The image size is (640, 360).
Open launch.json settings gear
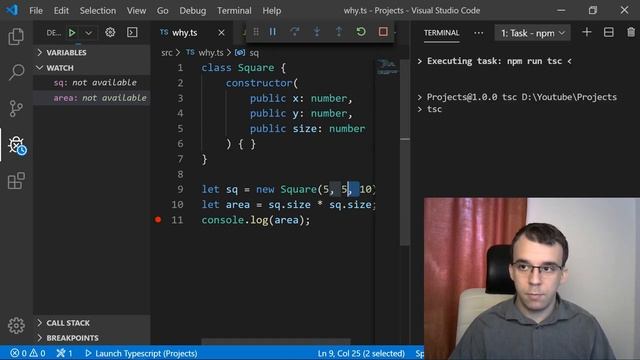coord(110,32)
